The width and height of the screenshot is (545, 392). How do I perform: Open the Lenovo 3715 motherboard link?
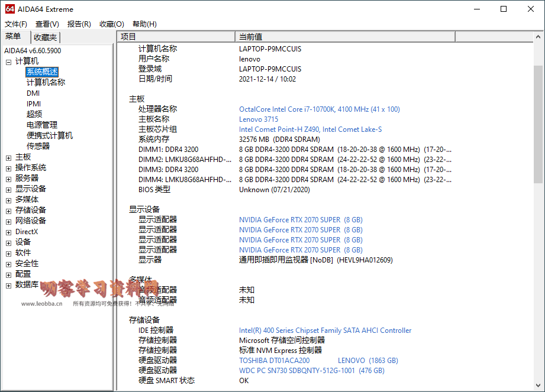[258, 119]
